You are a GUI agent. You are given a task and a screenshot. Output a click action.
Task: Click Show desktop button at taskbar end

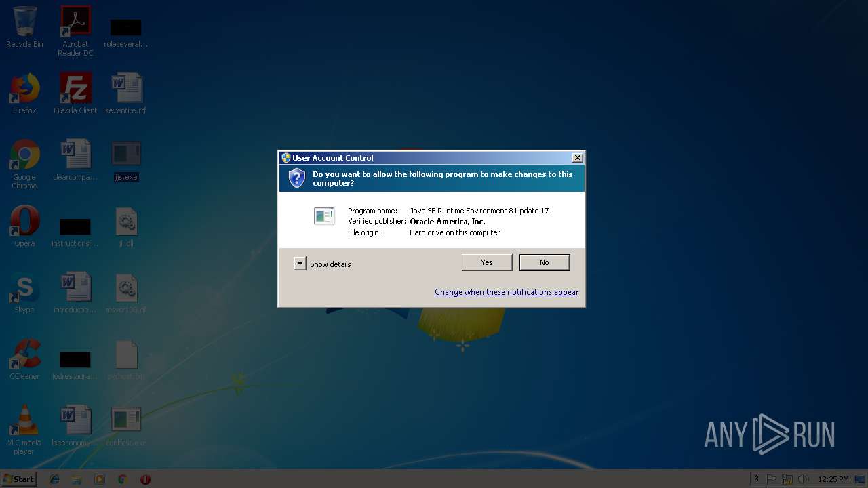point(861,479)
